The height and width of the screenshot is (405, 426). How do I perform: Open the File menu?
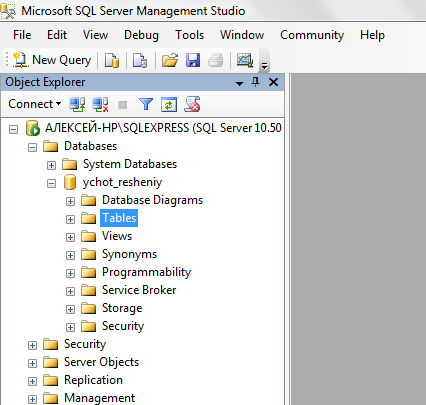click(22, 35)
